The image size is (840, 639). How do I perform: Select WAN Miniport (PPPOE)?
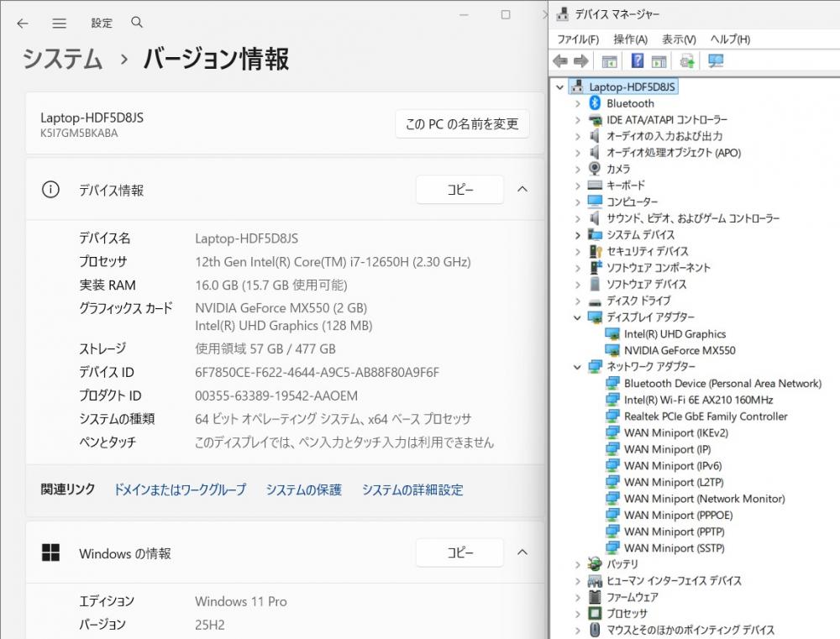coord(678,516)
